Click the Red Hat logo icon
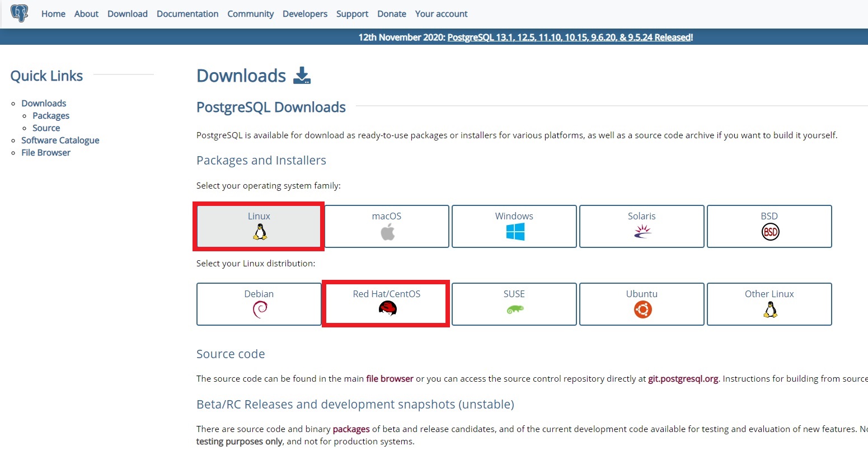868x455 pixels. 387,308
